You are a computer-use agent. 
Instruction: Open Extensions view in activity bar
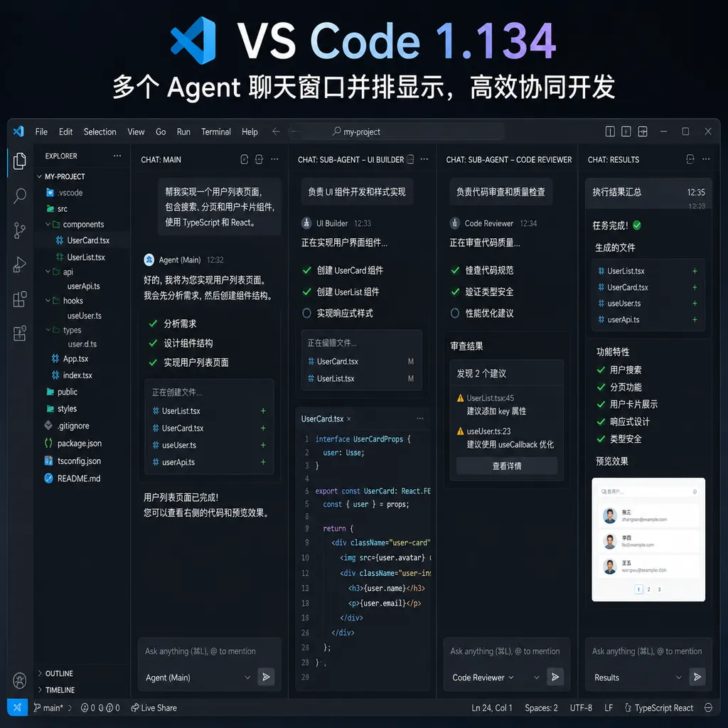[19, 299]
